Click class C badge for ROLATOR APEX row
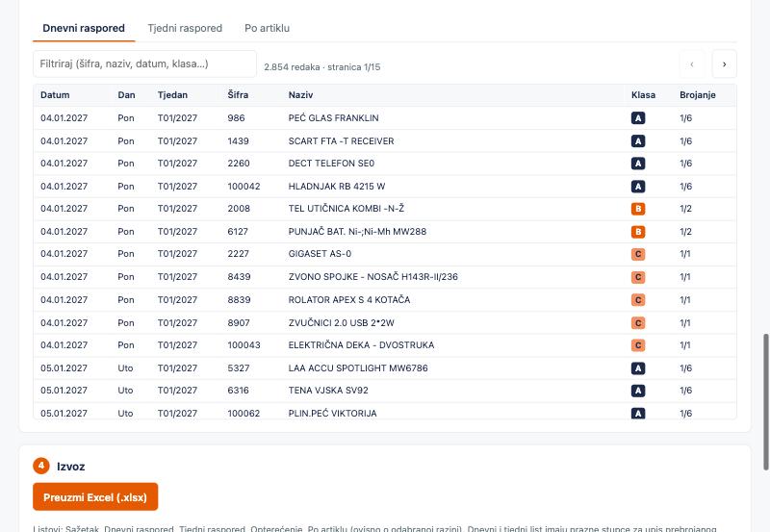This screenshot has width=770, height=532. tap(638, 300)
